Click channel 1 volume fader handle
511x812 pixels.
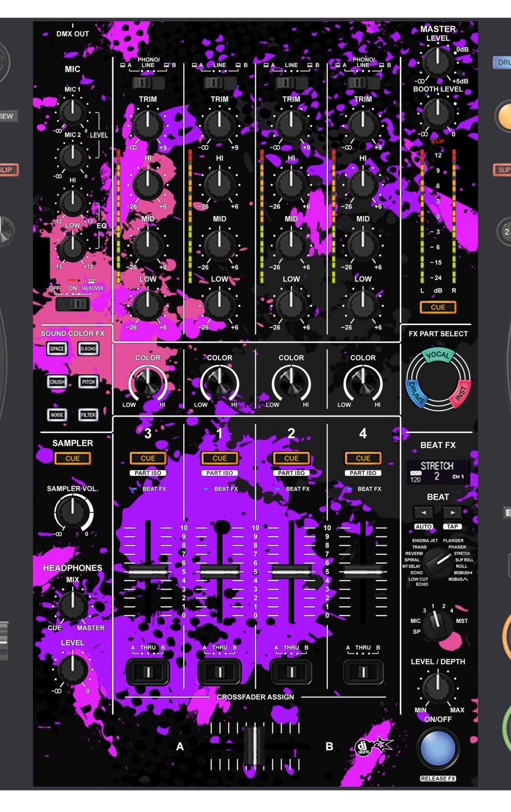220,572
